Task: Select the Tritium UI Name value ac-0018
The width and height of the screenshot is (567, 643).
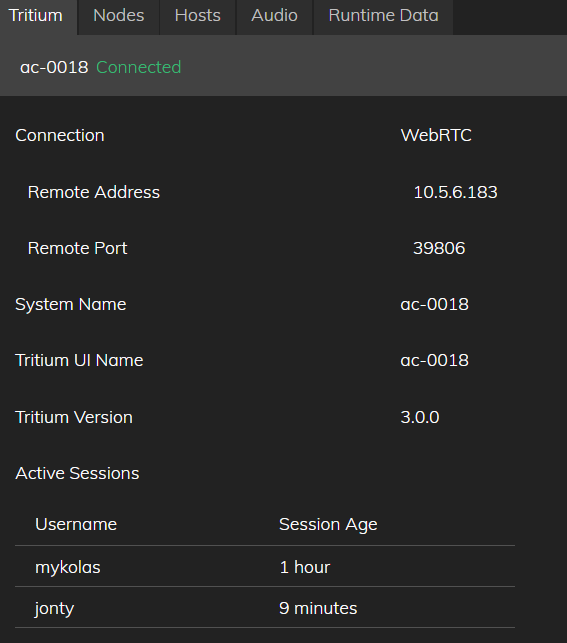Action: 435,360
